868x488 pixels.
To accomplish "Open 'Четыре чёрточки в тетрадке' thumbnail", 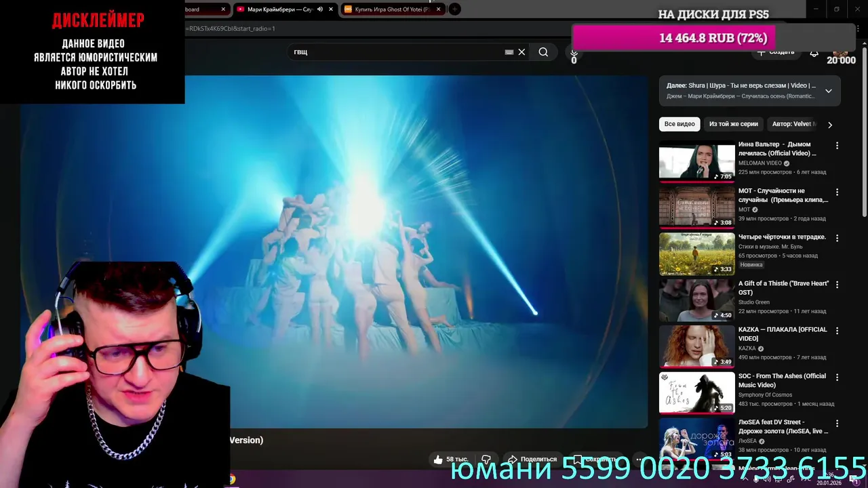I will coord(697,253).
